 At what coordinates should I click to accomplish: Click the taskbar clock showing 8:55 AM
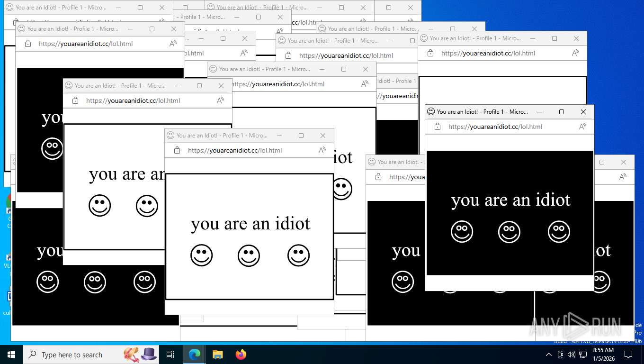pyautogui.click(x=603, y=355)
